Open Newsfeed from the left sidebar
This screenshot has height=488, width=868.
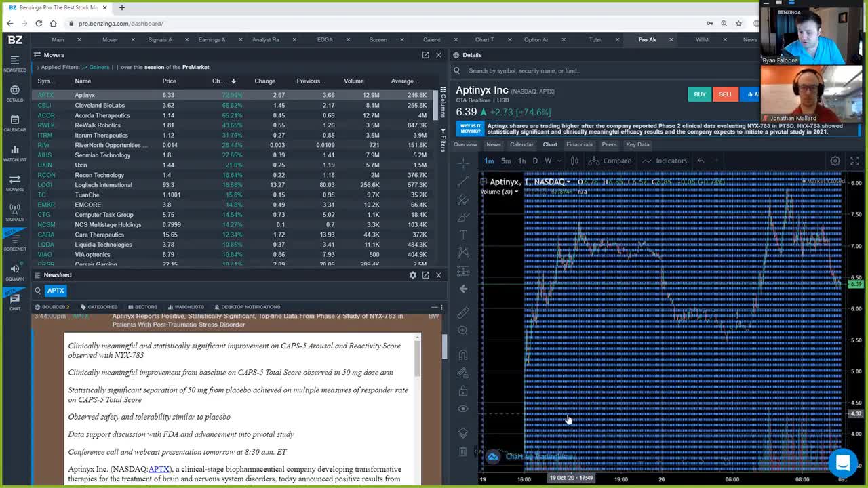tap(15, 62)
